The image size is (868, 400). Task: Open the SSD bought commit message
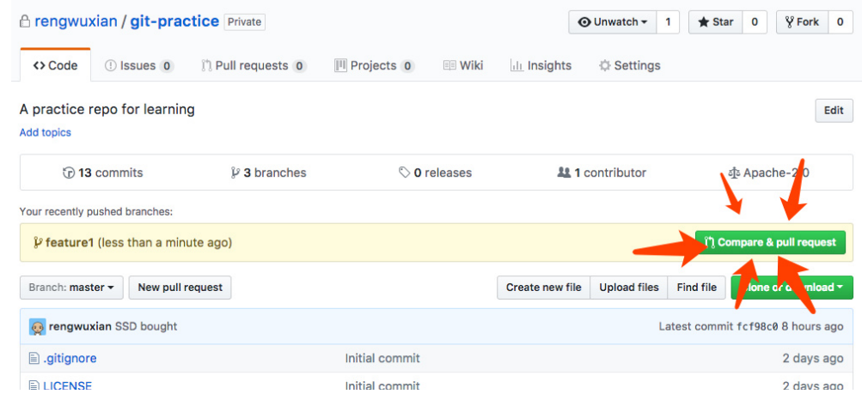146,326
